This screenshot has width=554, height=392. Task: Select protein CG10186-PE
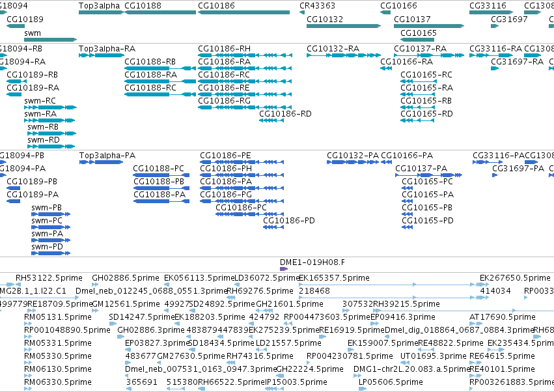point(242,162)
